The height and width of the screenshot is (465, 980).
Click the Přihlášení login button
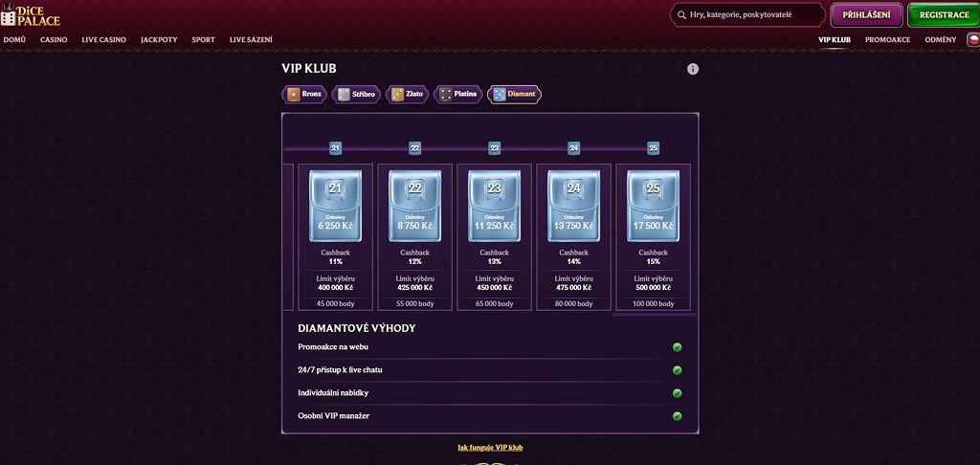[867, 15]
